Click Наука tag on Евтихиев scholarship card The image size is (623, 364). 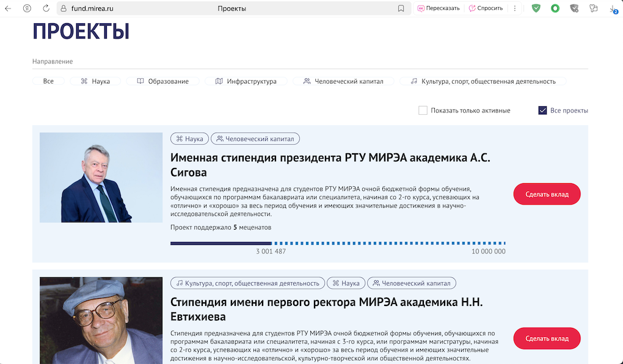pos(346,283)
